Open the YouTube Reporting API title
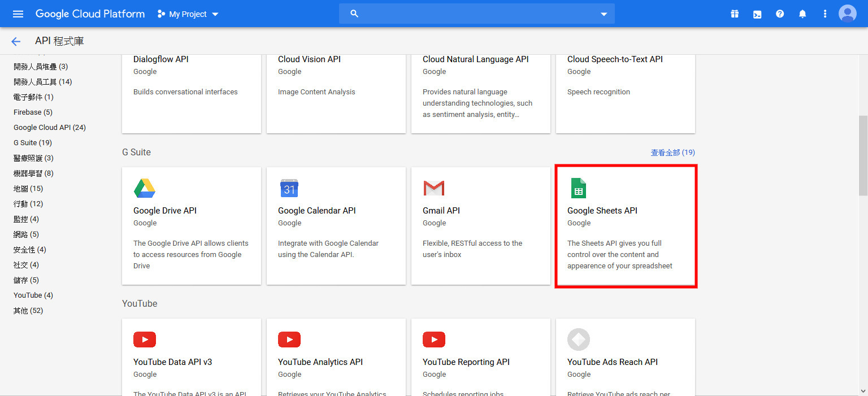Image resolution: width=868 pixels, height=396 pixels. pyautogui.click(x=466, y=362)
